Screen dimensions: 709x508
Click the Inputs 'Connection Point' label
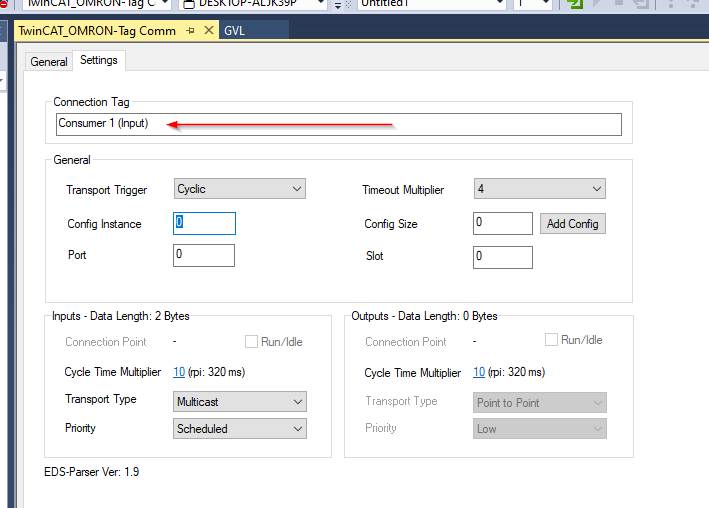pos(106,342)
